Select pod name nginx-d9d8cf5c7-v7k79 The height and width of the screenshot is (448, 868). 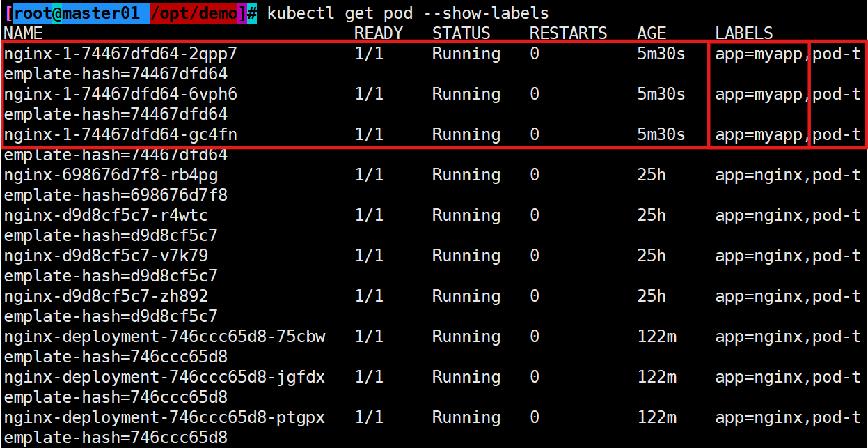(x=106, y=256)
